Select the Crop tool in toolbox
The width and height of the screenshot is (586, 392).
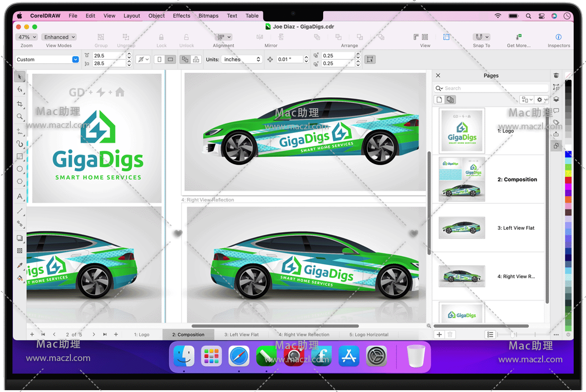point(20,104)
